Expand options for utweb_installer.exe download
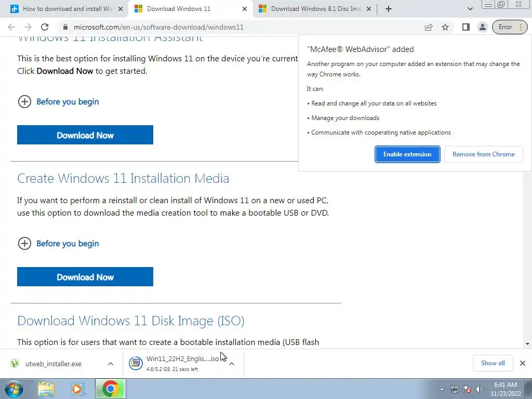 111,364
